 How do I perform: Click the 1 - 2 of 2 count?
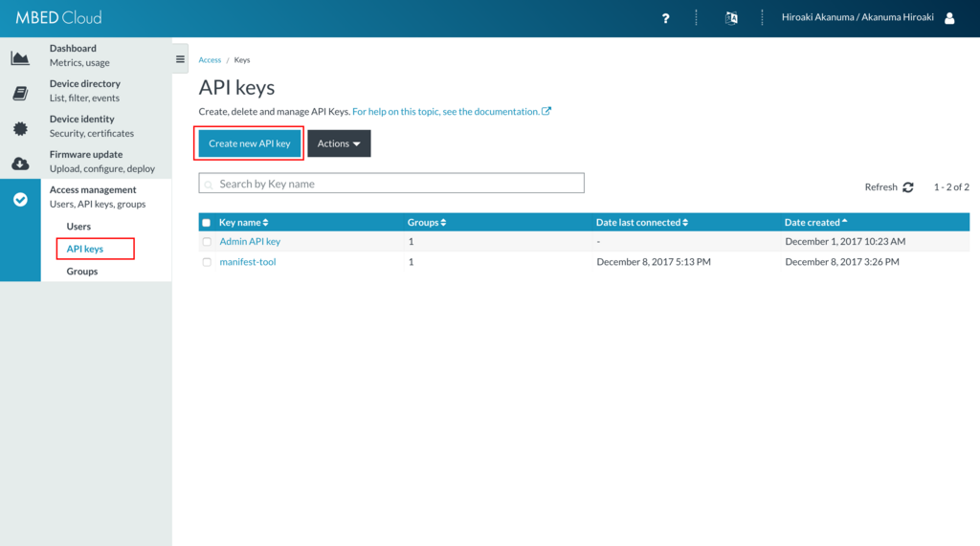click(951, 187)
